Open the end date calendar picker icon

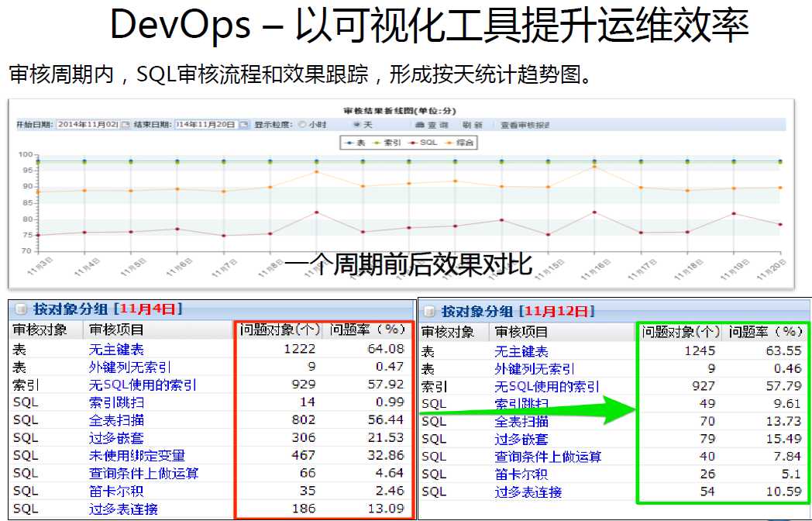[244, 125]
